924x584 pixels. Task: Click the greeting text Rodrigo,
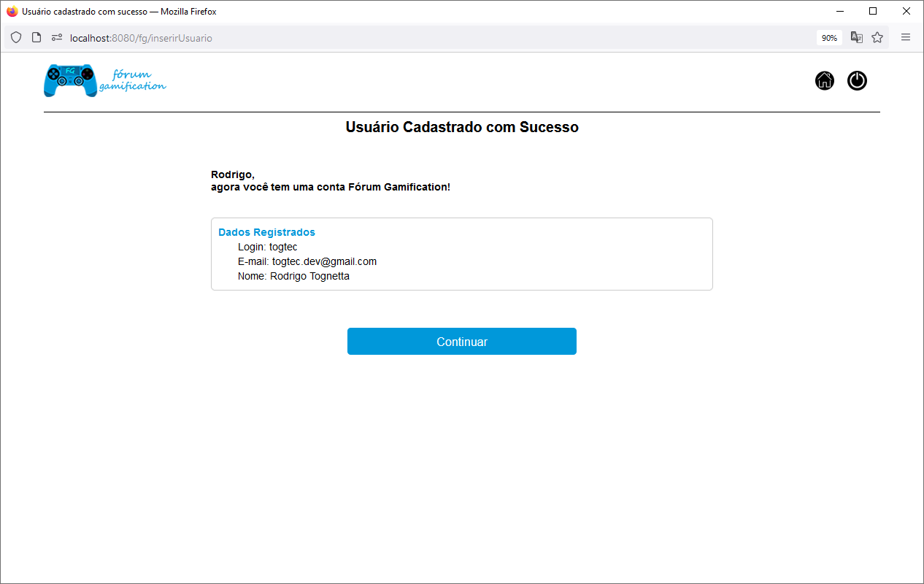[233, 174]
